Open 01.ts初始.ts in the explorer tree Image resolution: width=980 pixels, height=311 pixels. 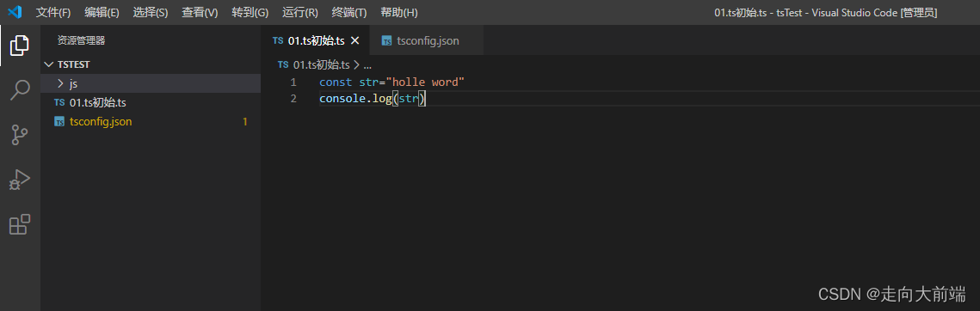click(x=151, y=102)
